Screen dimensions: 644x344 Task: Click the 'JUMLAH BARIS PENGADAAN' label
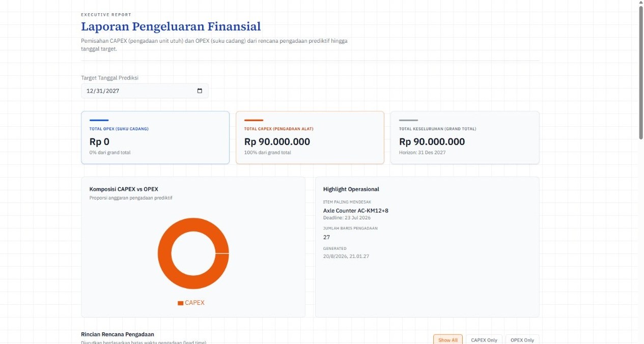click(350, 228)
